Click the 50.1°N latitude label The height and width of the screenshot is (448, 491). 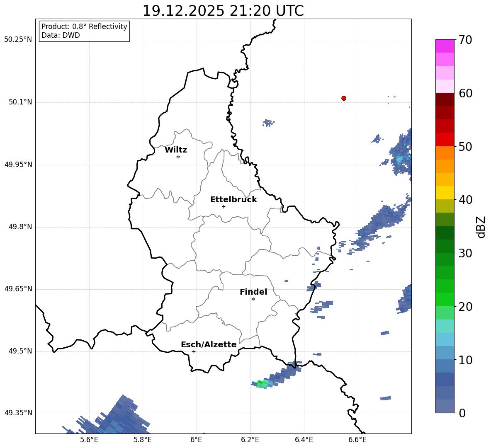coord(20,102)
